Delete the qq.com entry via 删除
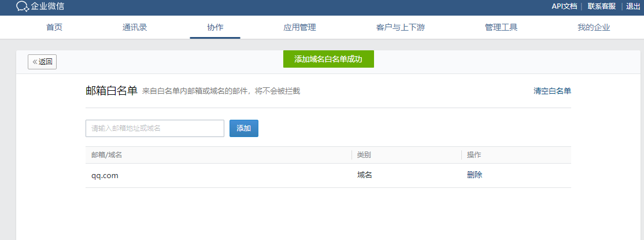This screenshot has width=644, height=240. (x=475, y=175)
